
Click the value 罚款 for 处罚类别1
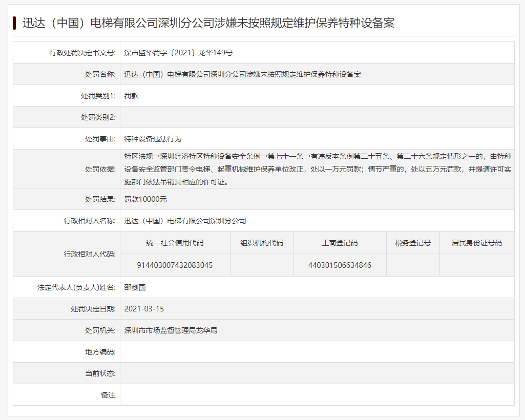pos(131,96)
